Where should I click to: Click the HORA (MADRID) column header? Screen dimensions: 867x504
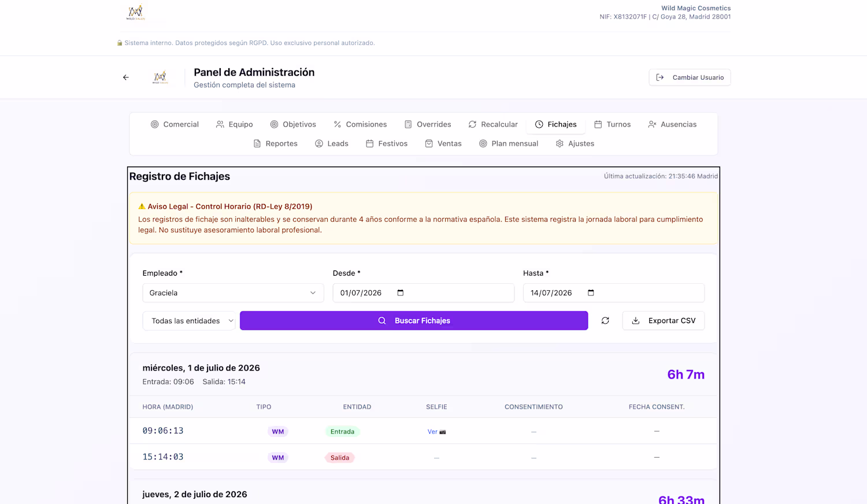pyautogui.click(x=168, y=407)
